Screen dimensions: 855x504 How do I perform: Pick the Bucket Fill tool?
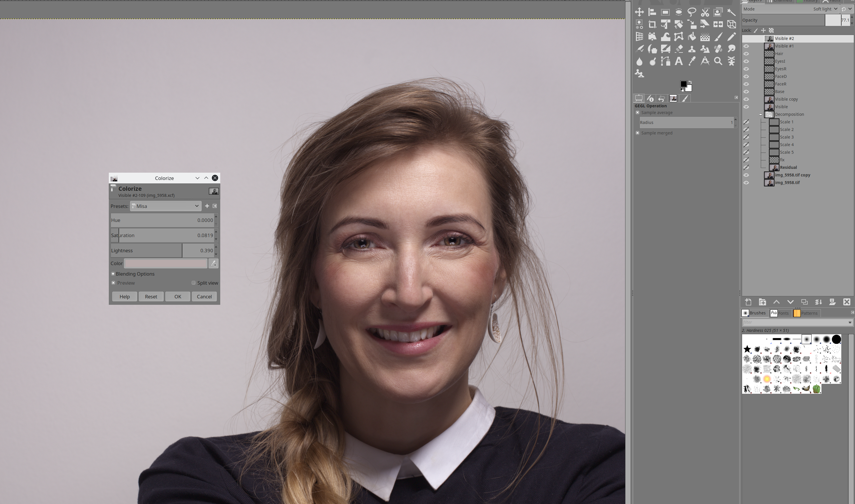(x=692, y=37)
